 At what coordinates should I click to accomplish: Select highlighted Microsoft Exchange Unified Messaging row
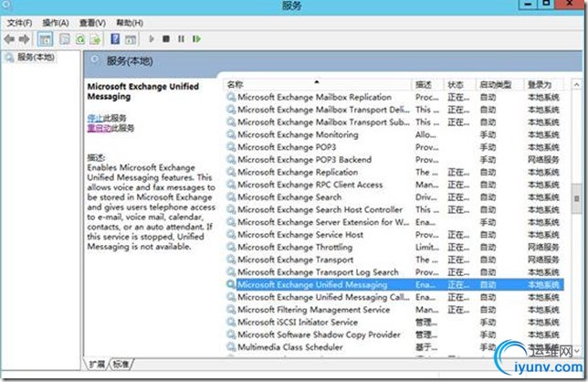(x=394, y=285)
